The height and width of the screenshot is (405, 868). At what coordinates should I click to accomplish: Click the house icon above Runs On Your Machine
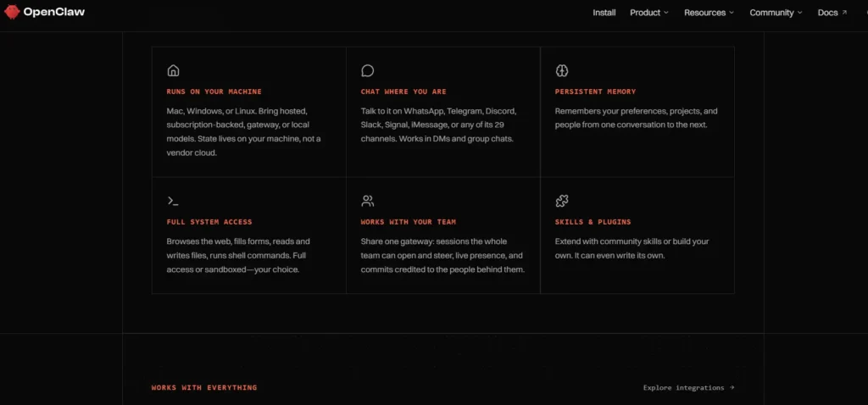point(173,71)
